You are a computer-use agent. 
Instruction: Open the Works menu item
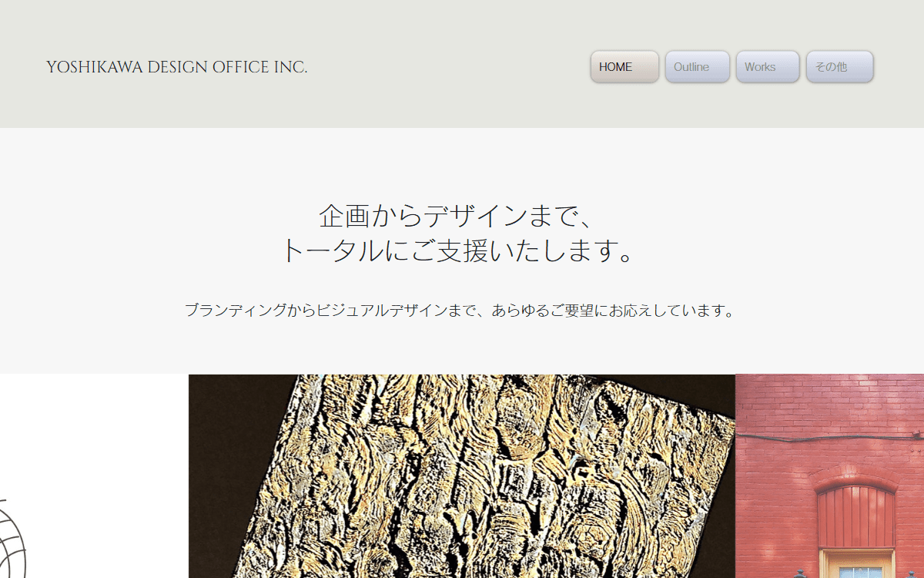click(x=768, y=67)
